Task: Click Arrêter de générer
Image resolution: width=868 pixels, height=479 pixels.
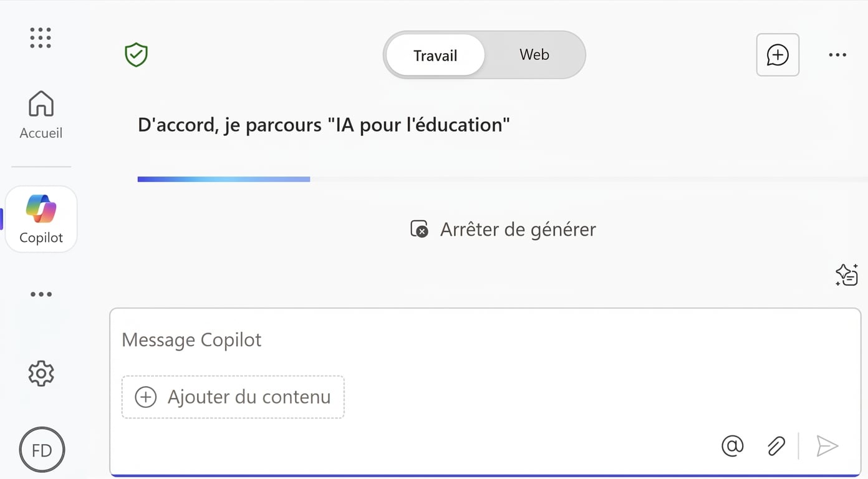Action: [502, 229]
